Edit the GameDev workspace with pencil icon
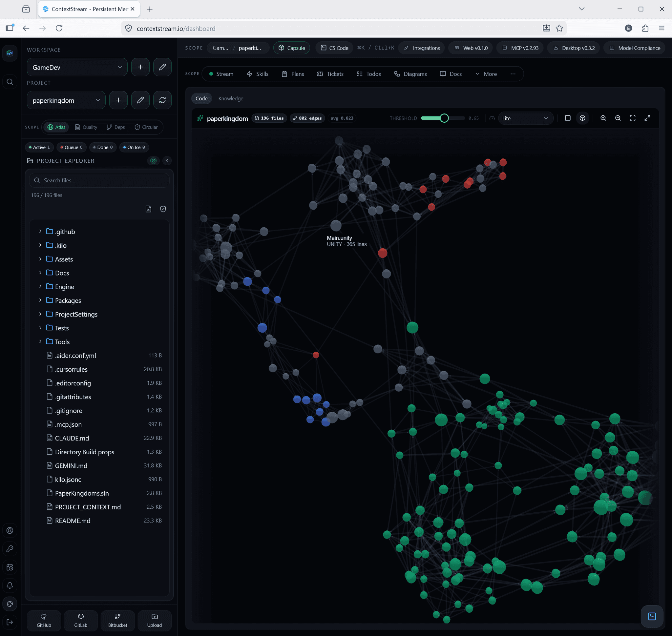Screen dimensions: 672x636 point(162,67)
